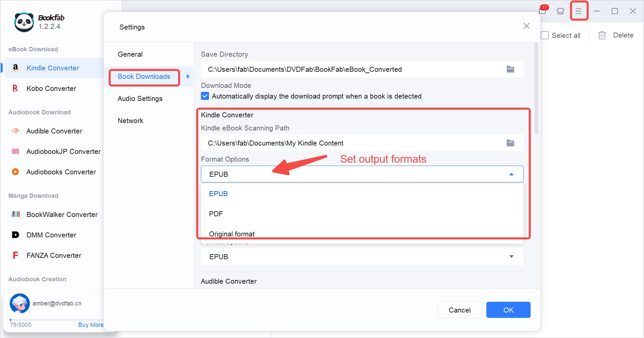644x338 pixels.
Task: Choose PDF from the format list
Action: (216, 214)
